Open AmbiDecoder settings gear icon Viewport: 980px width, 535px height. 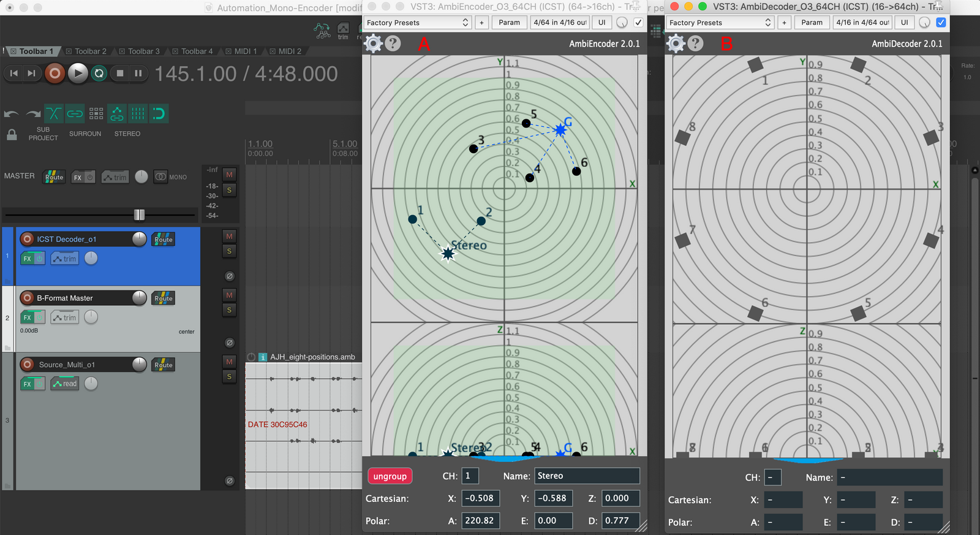(x=676, y=44)
